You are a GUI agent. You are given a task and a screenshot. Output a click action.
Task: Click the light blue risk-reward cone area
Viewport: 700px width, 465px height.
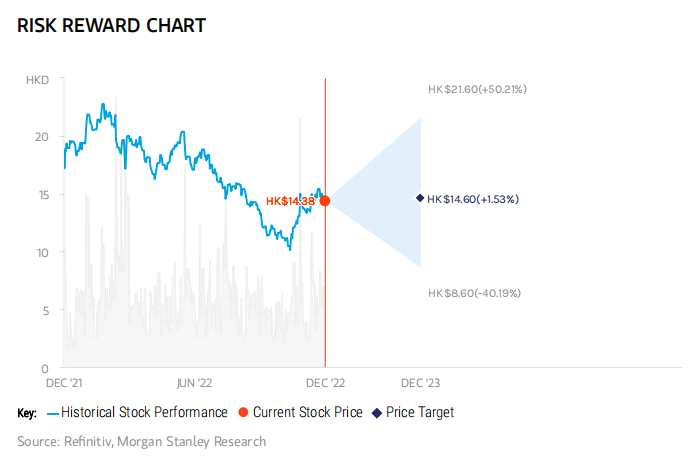pyautogui.click(x=385, y=197)
